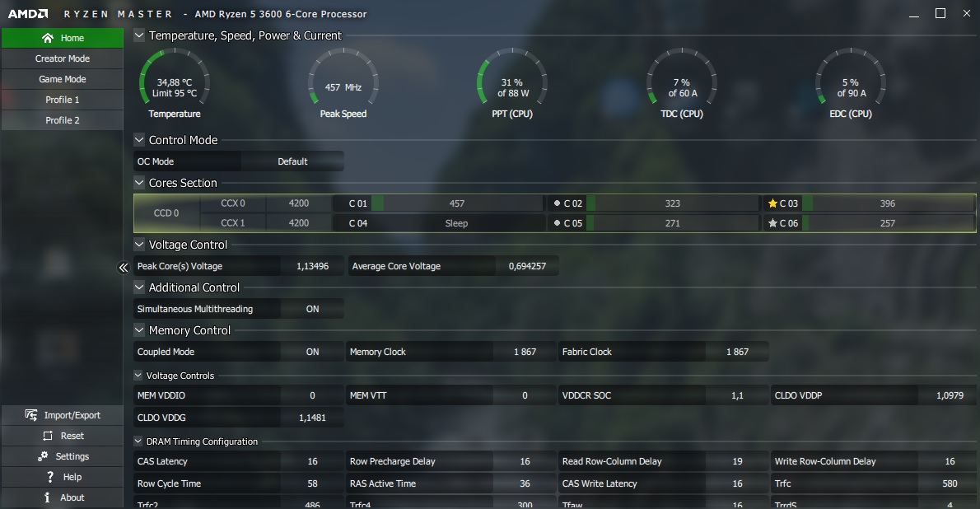
Task: Collapse DRAM Timing Configuration subsection
Action: (138, 441)
